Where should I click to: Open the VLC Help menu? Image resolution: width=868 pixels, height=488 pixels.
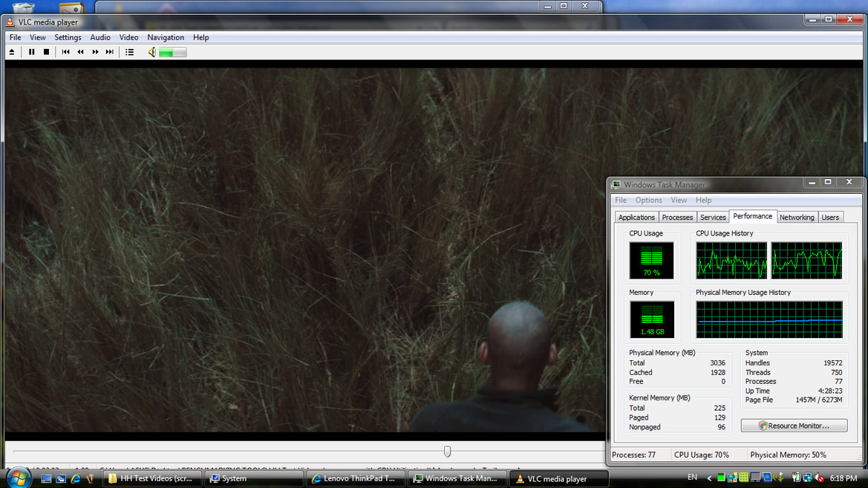[201, 38]
